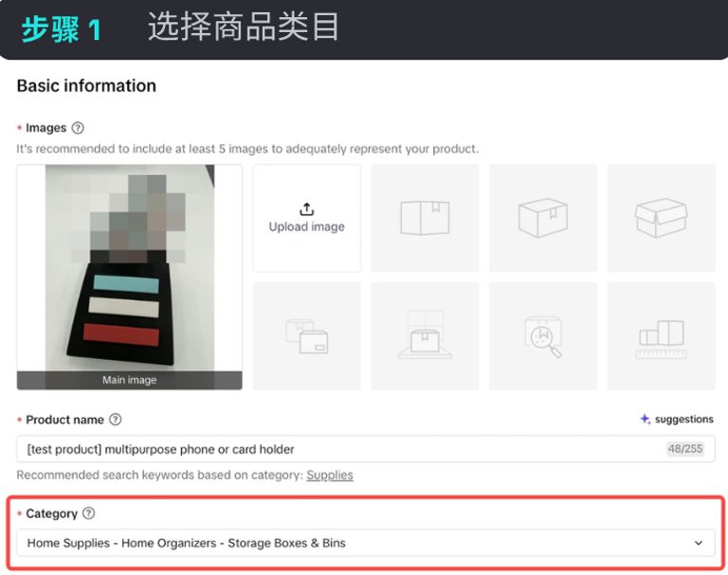
Task: Click 'Recommended search keywords based on category' text
Action: [x=159, y=476]
